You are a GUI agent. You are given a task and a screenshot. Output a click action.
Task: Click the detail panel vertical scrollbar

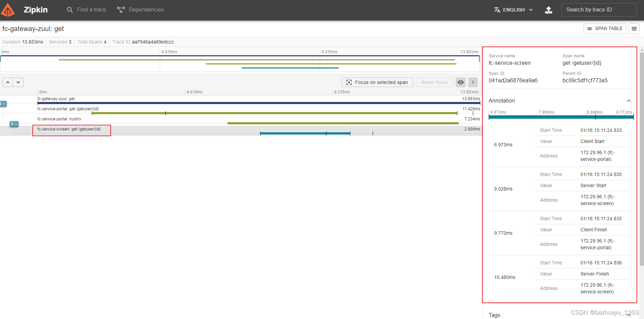point(642,158)
